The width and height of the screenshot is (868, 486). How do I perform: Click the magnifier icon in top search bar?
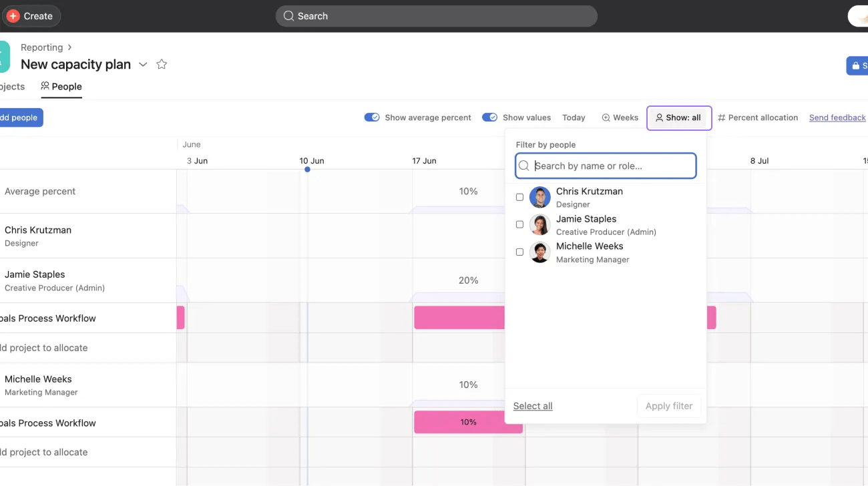288,16
